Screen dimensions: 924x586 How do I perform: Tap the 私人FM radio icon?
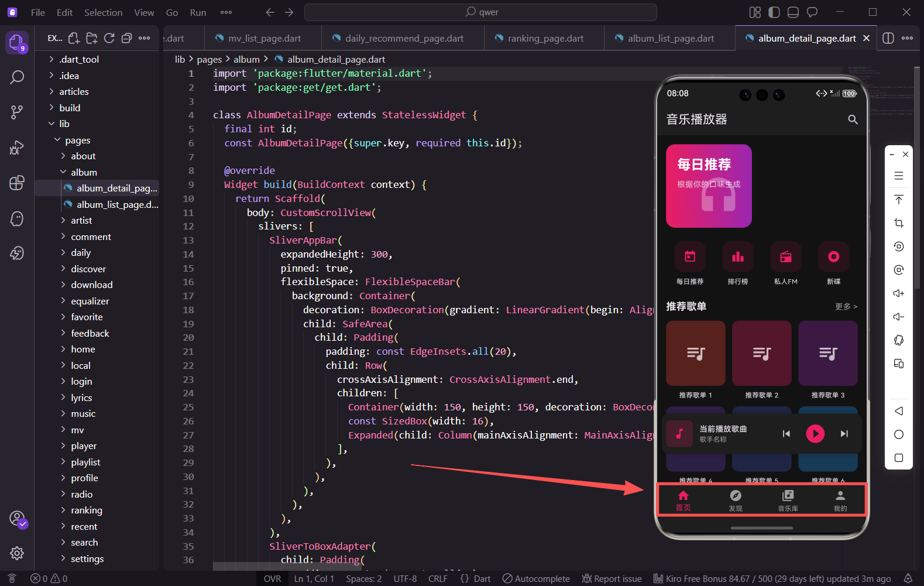[786, 256]
